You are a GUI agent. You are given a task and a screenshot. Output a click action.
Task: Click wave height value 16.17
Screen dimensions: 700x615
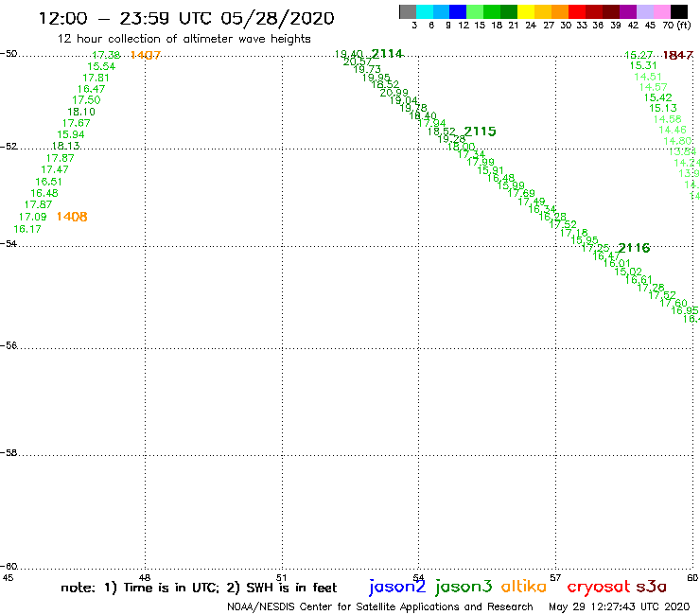27,229
